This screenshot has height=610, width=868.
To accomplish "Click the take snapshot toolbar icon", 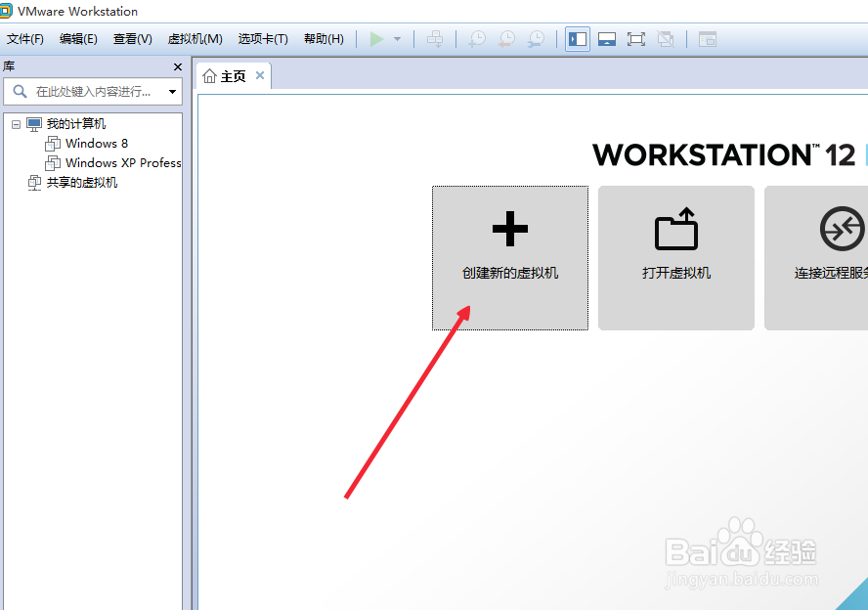I will 477,39.
